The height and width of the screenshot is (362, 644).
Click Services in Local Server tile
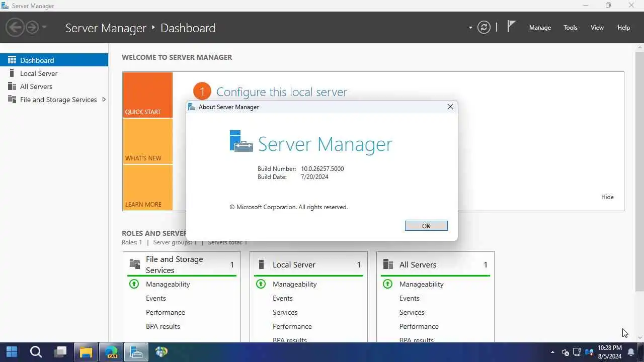[x=285, y=312]
